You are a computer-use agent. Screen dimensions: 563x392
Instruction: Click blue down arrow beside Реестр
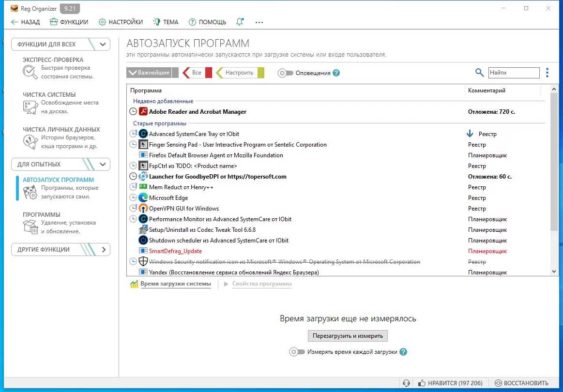pos(470,134)
